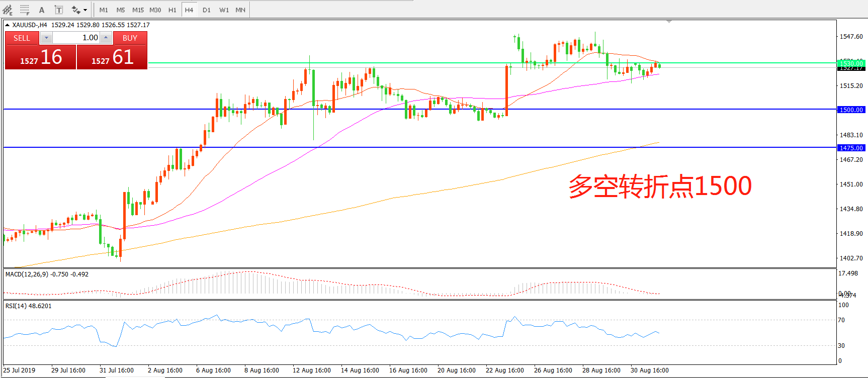Decrease trade volume with down arrow
868x378 pixels.
pyautogui.click(x=46, y=38)
